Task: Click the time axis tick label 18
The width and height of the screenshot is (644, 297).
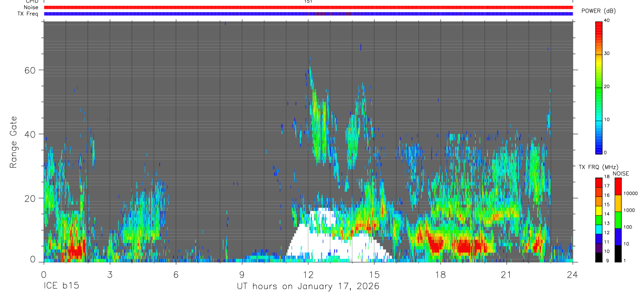Action: tap(441, 275)
